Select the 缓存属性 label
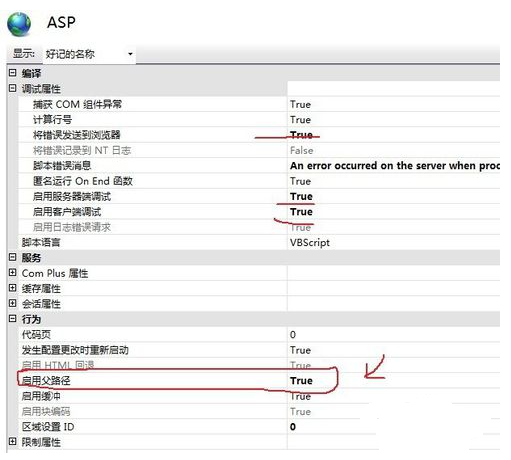This screenshot has height=460, width=511. (x=41, y=289)
